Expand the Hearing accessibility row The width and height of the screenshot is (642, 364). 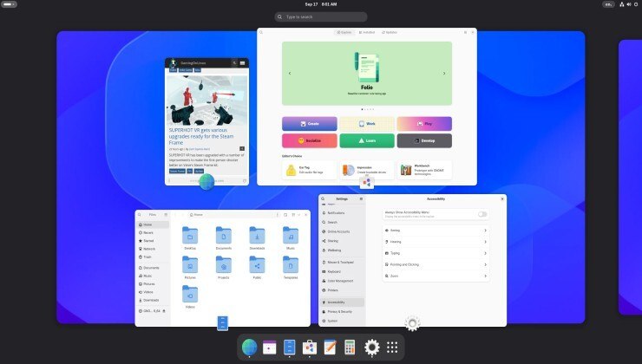coord(436,242)
